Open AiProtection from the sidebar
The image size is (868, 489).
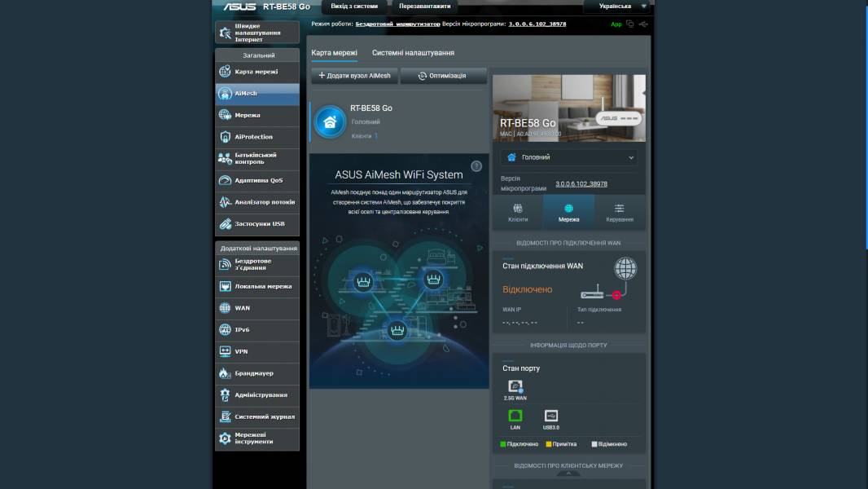pos(256,136)
